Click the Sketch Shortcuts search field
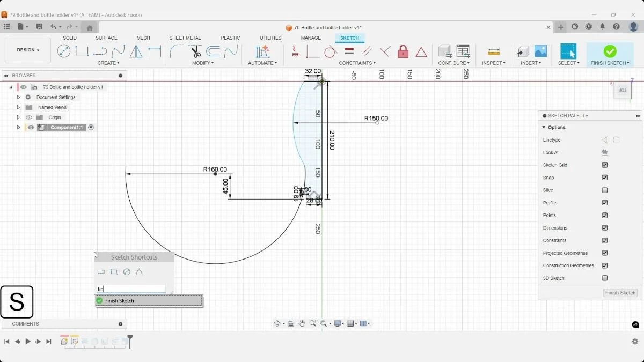 [x=131, y=289]
